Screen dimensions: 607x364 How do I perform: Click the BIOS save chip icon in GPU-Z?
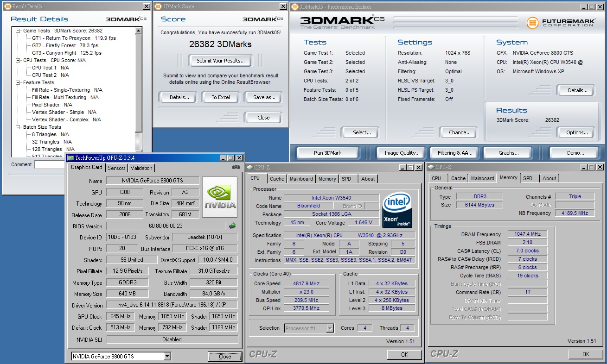pos(232,226)
